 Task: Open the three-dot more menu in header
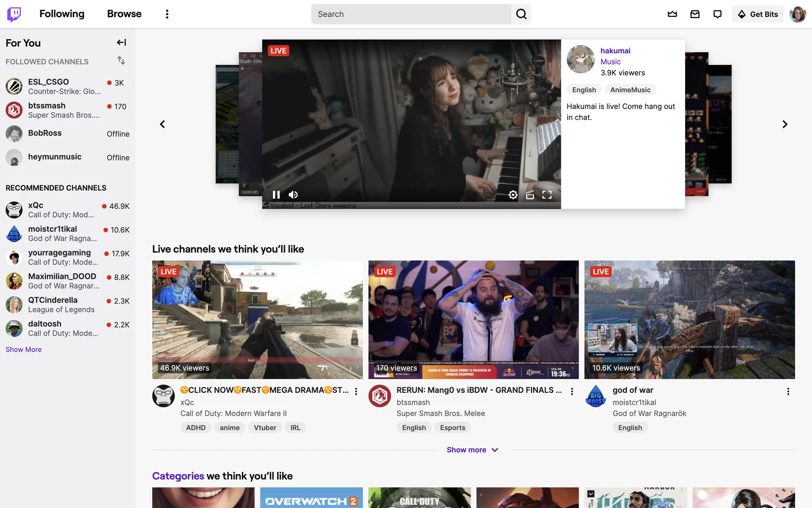(x=167, y=14)
